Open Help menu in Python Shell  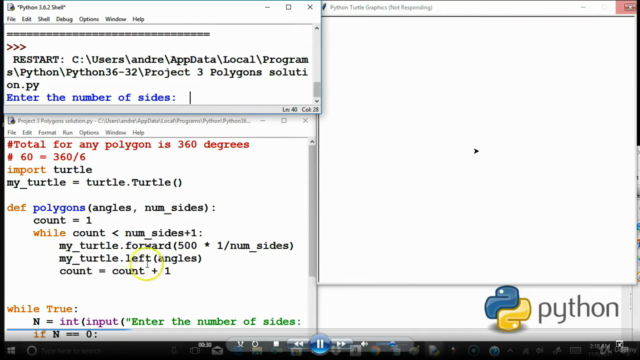pyautogui.click(x=138, y=19)
